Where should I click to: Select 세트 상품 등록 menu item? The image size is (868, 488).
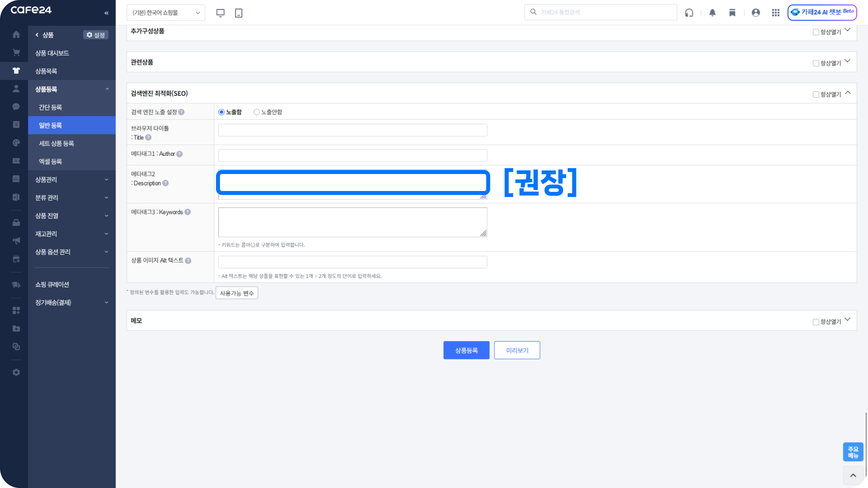coord(56,144)
